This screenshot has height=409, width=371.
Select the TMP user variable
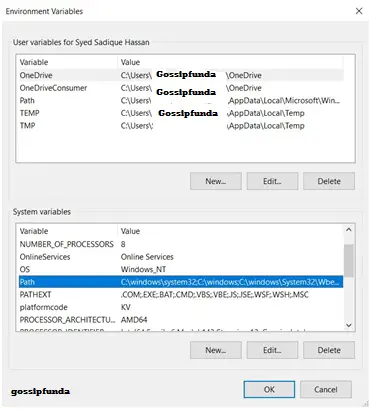(181, 126)
